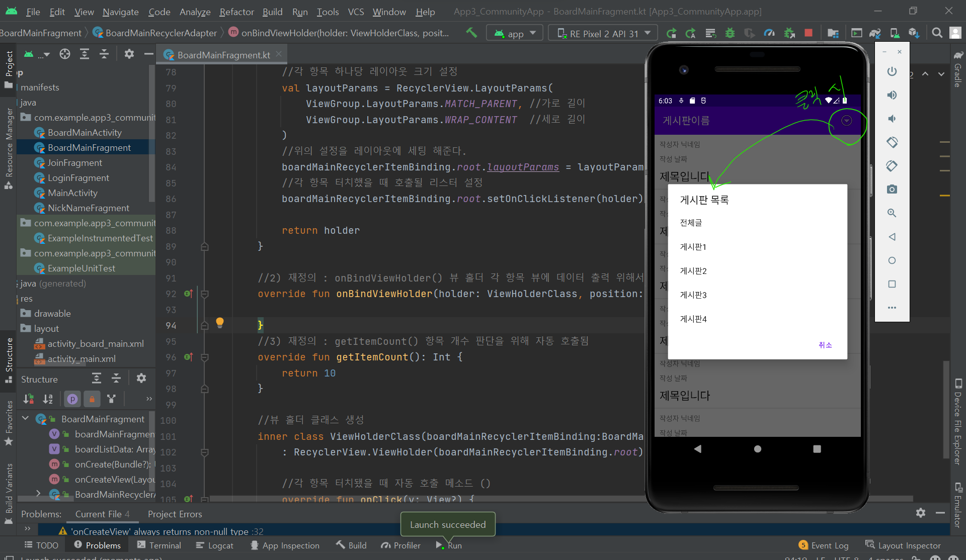Take an emulator screenshot with the camera icon

click(x=892, y=190)
